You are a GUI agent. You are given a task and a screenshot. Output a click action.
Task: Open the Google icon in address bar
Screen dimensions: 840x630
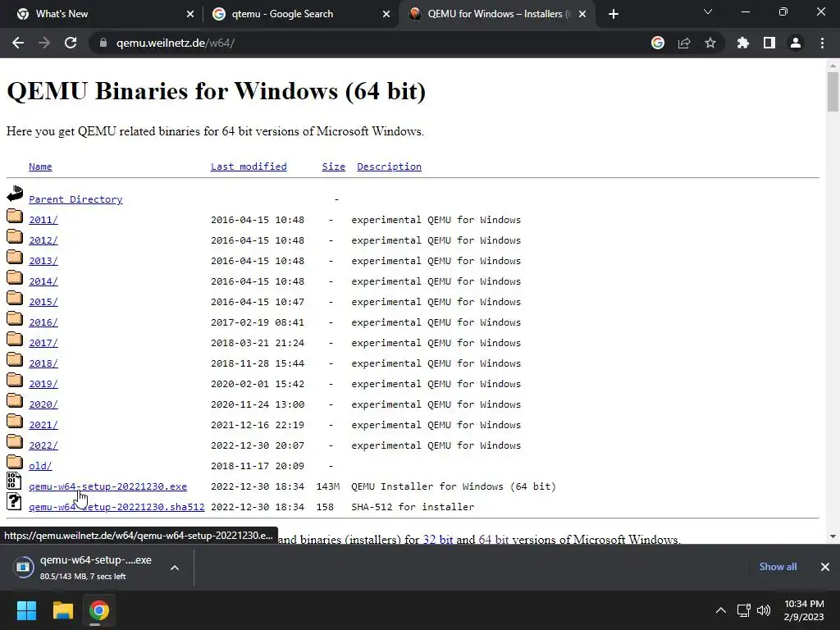[658, 43]
